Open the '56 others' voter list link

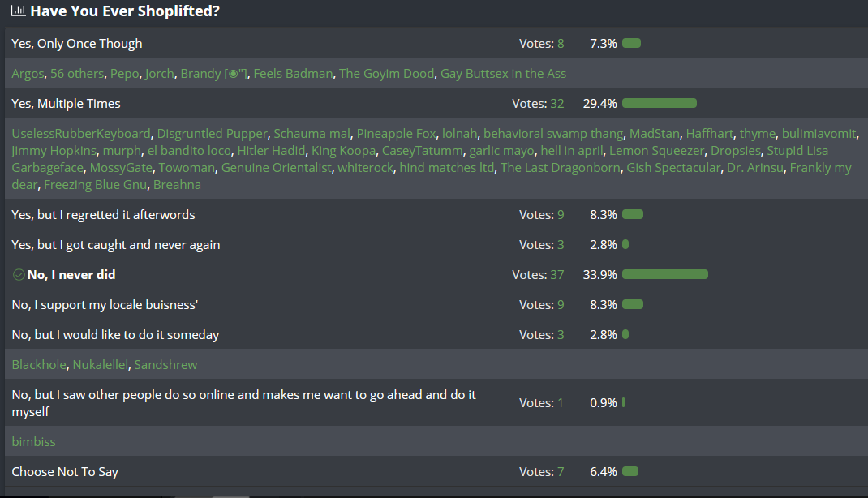tap(77, 74)
